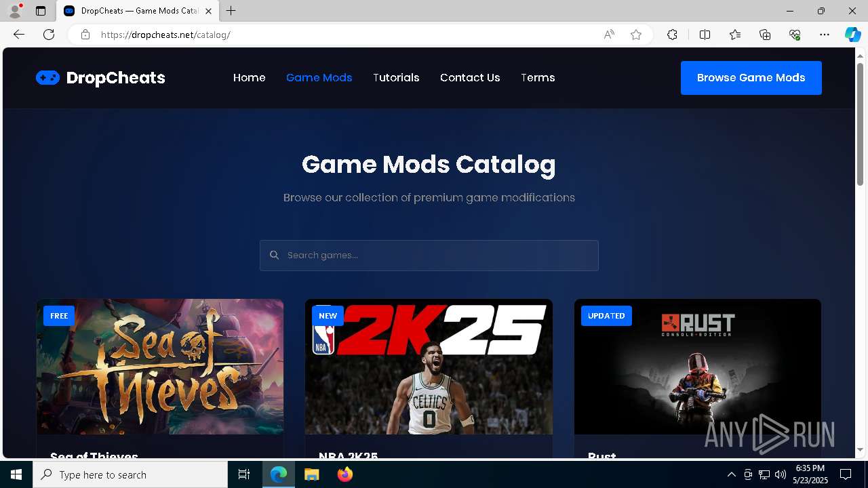Open browser Extensions puzzle icon
The image size is (868, 488).
point(672,35)
